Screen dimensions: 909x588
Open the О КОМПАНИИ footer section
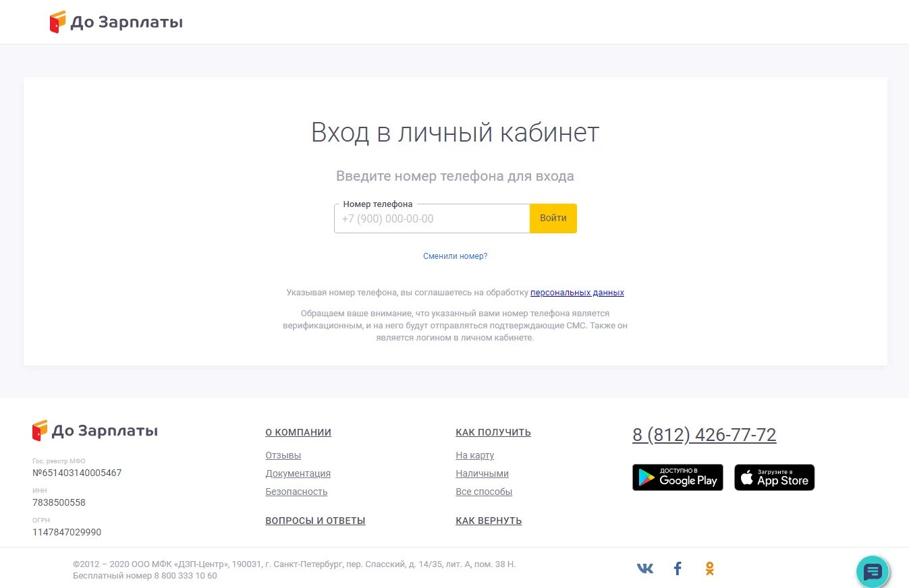tap(298, 432)
